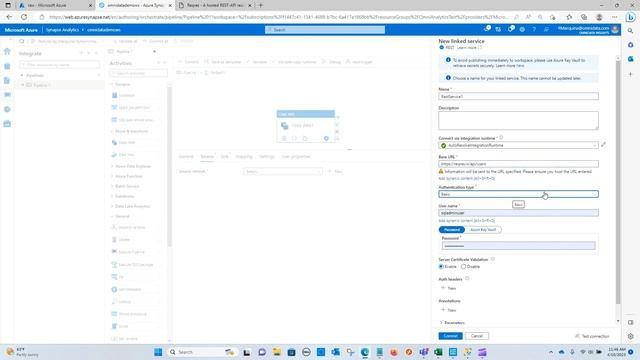Open the integration runtime dropdown
The height and width of the screenshot is (360, 640).
(x=518, y=145)
